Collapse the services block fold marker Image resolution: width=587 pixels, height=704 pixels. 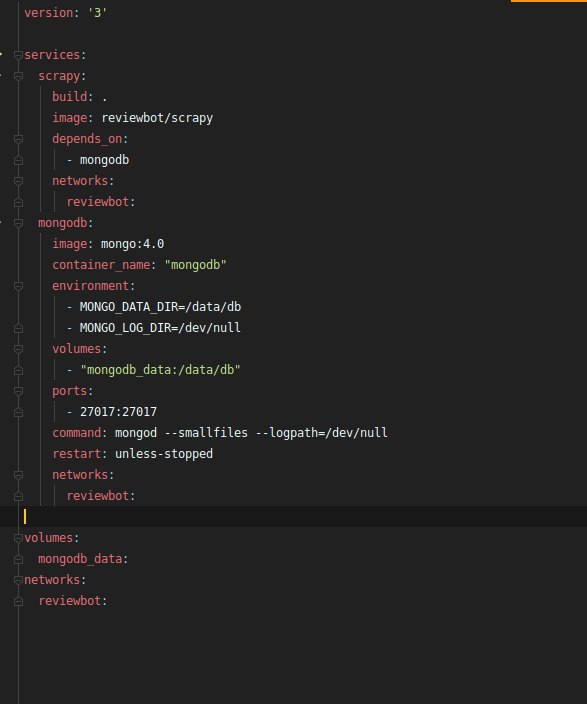coord(18,55)
